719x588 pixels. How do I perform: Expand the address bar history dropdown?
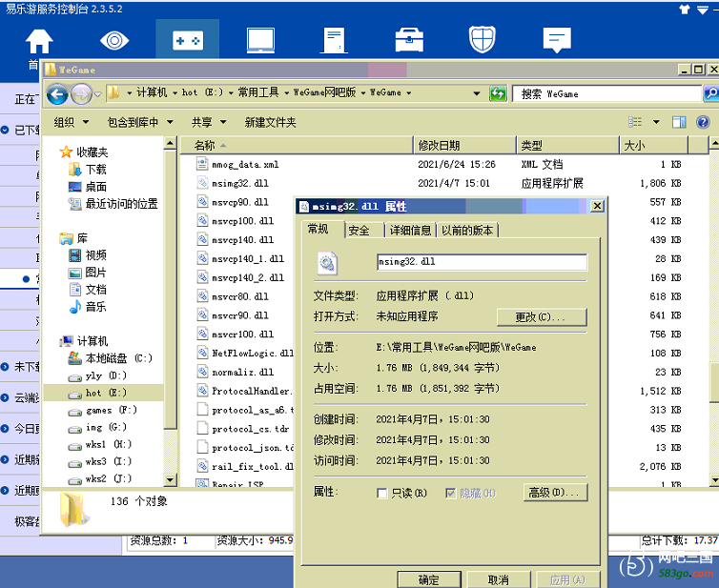click(x=477, y=93)
